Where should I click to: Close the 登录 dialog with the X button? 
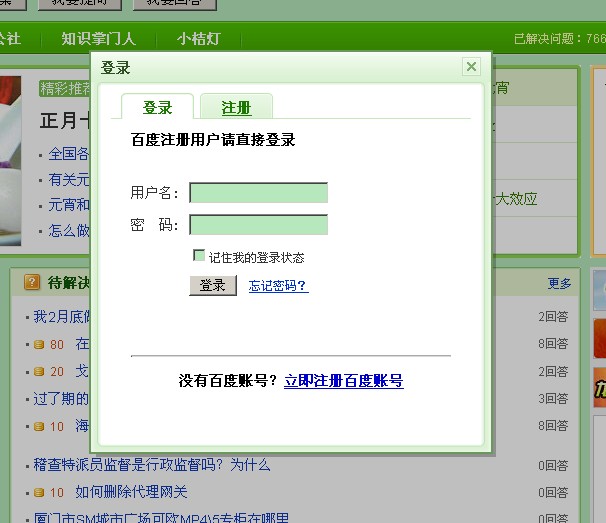[x=471, y=66]
